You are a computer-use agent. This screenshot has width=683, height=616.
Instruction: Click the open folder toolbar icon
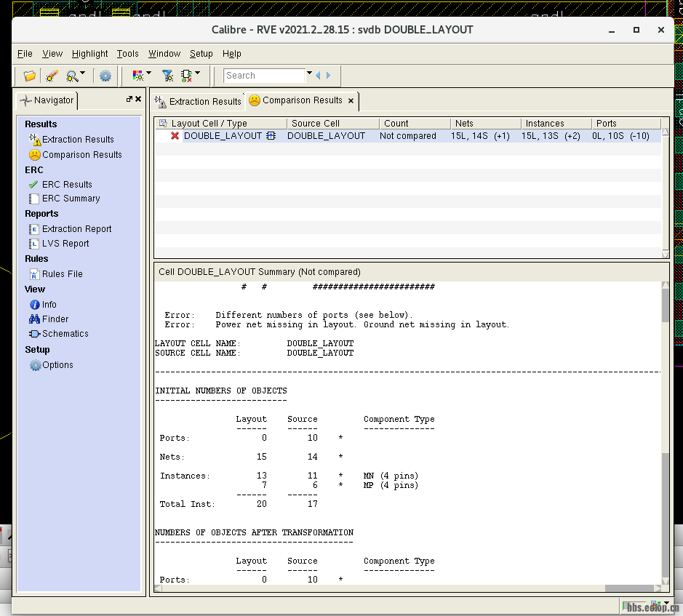point(29,76)
